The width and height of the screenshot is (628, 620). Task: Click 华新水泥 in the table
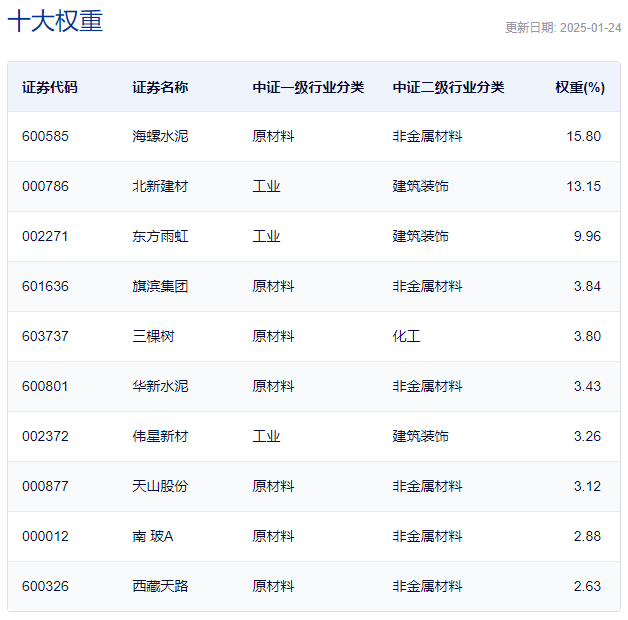pos(160,386)
